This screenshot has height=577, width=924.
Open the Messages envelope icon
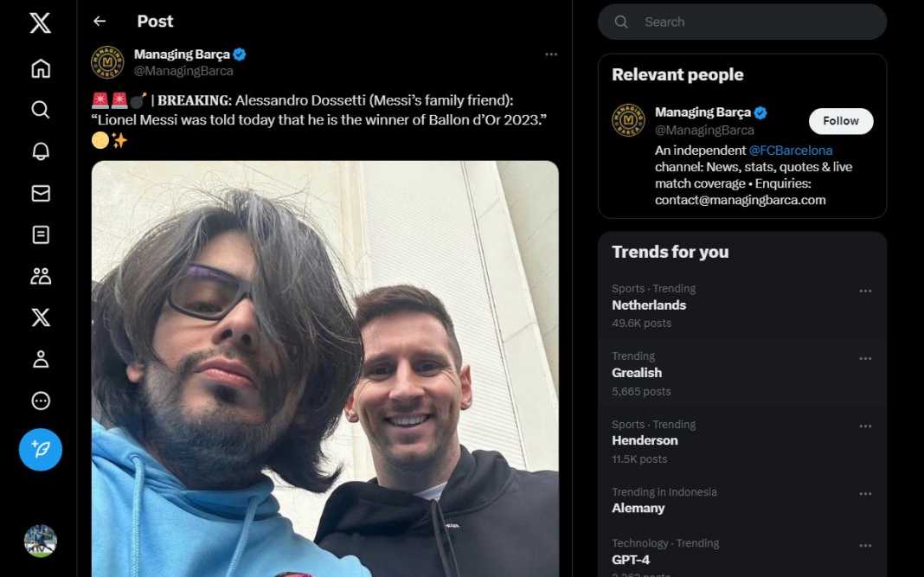tap(40, 193)
